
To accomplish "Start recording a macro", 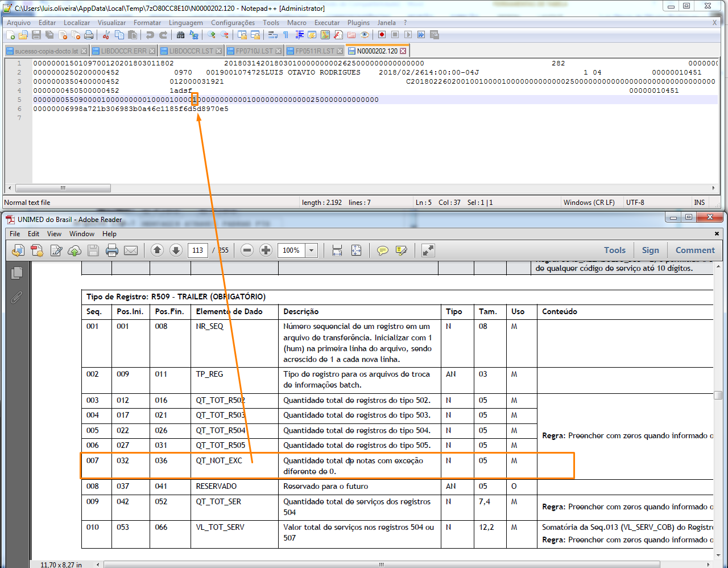I will point(382,35).
